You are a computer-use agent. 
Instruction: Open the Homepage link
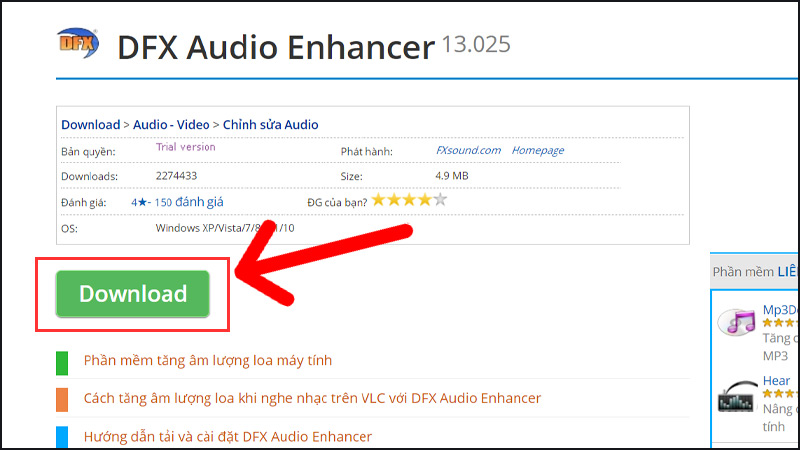click(538, 150)
